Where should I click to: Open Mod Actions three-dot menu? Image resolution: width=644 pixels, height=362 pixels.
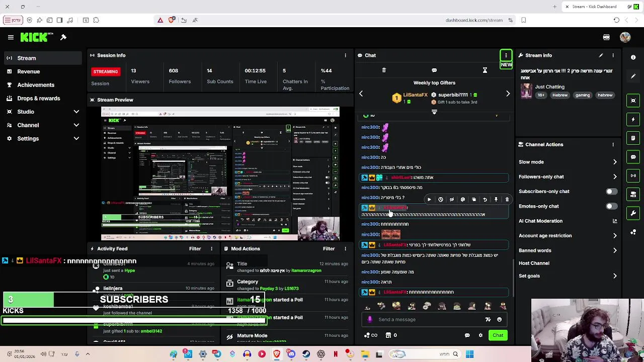coord(345,248)
